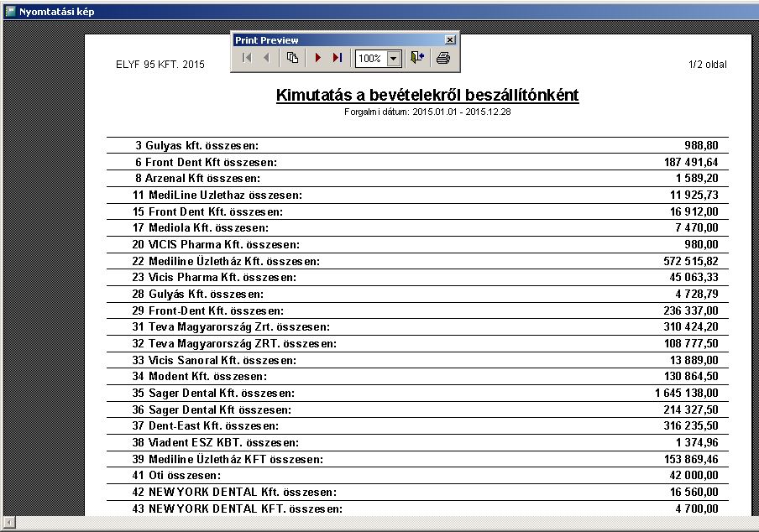759x532 pixels.
Task: Select the 23 Vicis Pharma Kft. row
Action: tap(417, 278)
